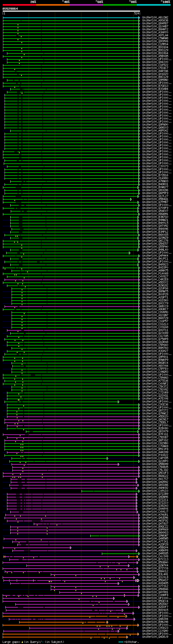Select the UniRef100_C4PYD5 label
The height and width of the screenshot is (644, 173).
155,458
